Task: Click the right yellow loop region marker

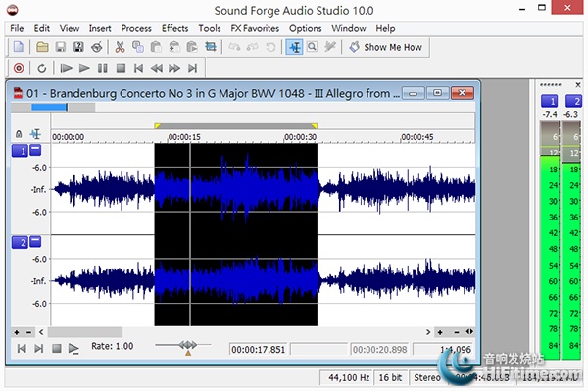Action: pos(315,126)
